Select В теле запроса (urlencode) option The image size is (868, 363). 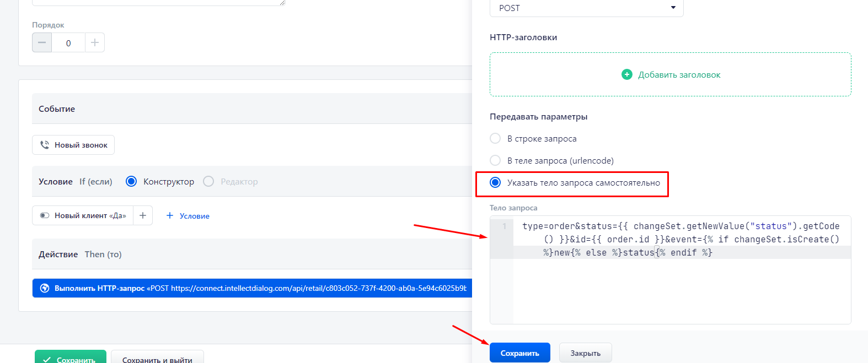495,160
